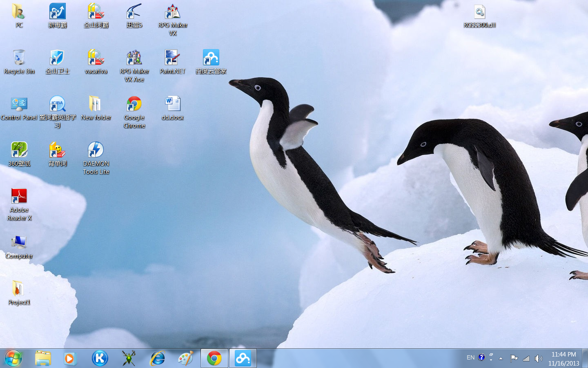The height and width of the screenshot is (368, 588).
Task: Select the 爱词霸英语学习 desktop shortcut
Action: (58, 112)
